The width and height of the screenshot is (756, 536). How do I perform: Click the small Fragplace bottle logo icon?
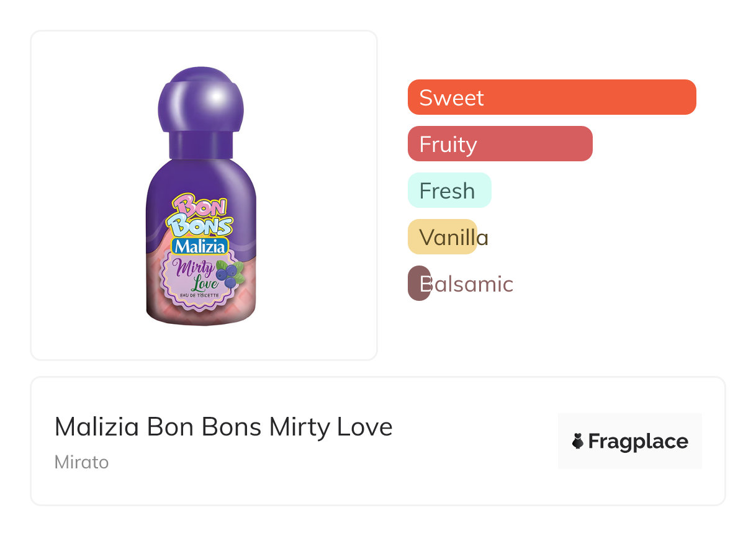coord(578,441)
